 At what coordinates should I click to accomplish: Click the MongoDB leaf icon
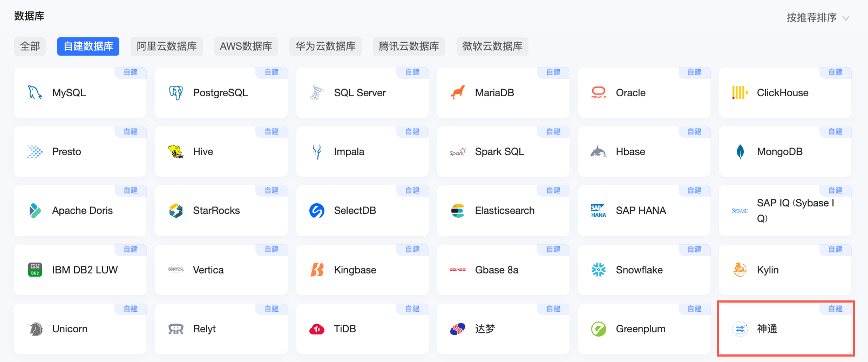(740, 152)
